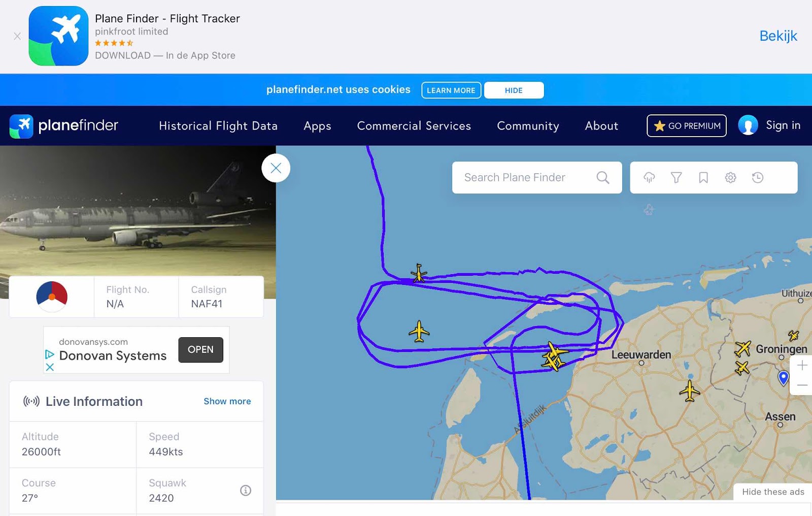The height and width of the screenshot is (516, 812).
Task: Zoom in the map with plus
Action: (802, 365)
